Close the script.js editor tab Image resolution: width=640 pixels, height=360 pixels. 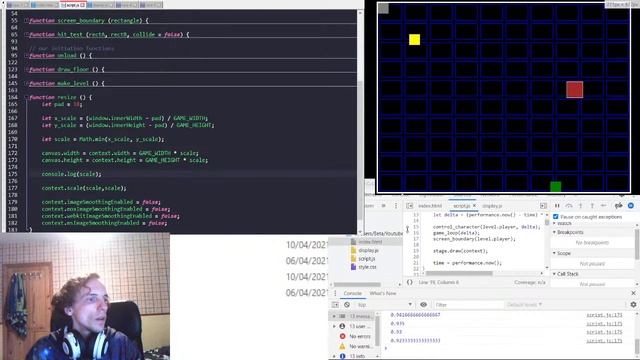point(82,5)
